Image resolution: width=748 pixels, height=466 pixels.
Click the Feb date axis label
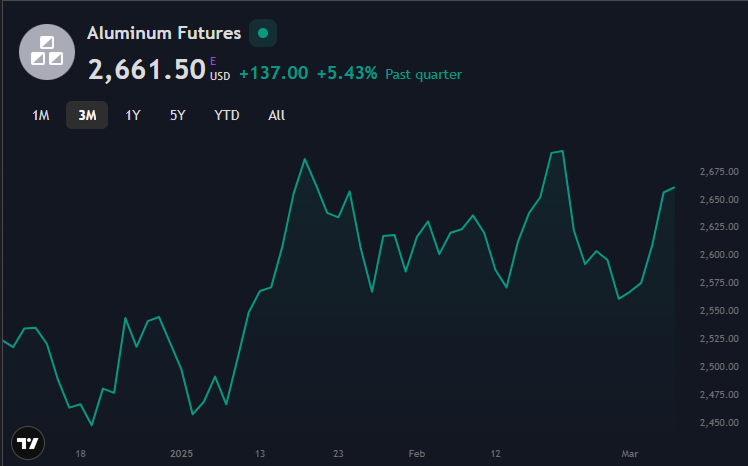(418, 453)
